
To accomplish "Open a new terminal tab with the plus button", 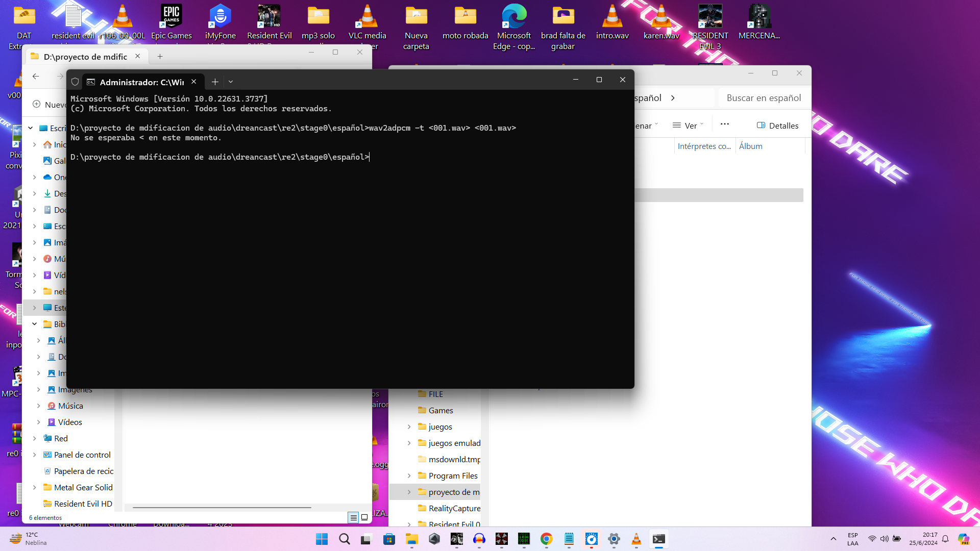I will [x=215, y=82].
